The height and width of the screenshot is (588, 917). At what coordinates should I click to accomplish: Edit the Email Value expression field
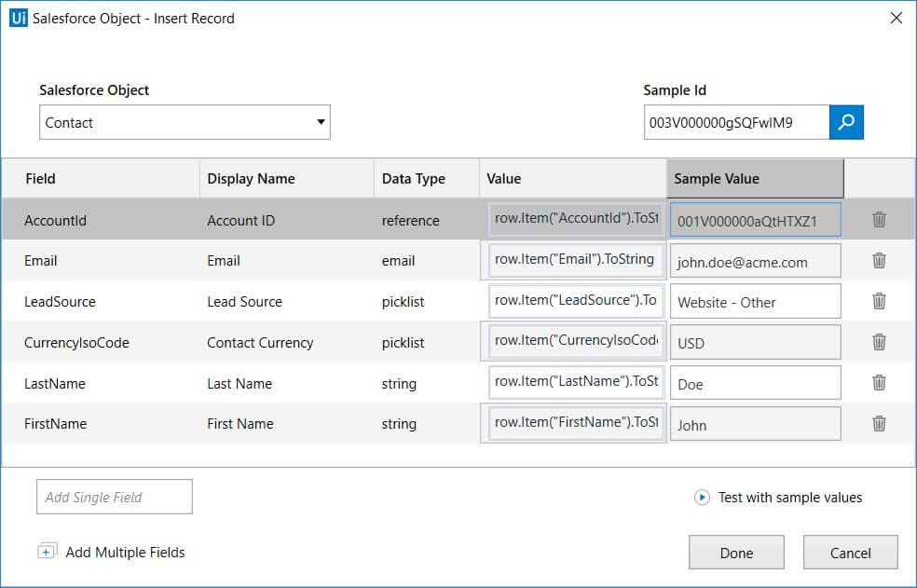576,260
